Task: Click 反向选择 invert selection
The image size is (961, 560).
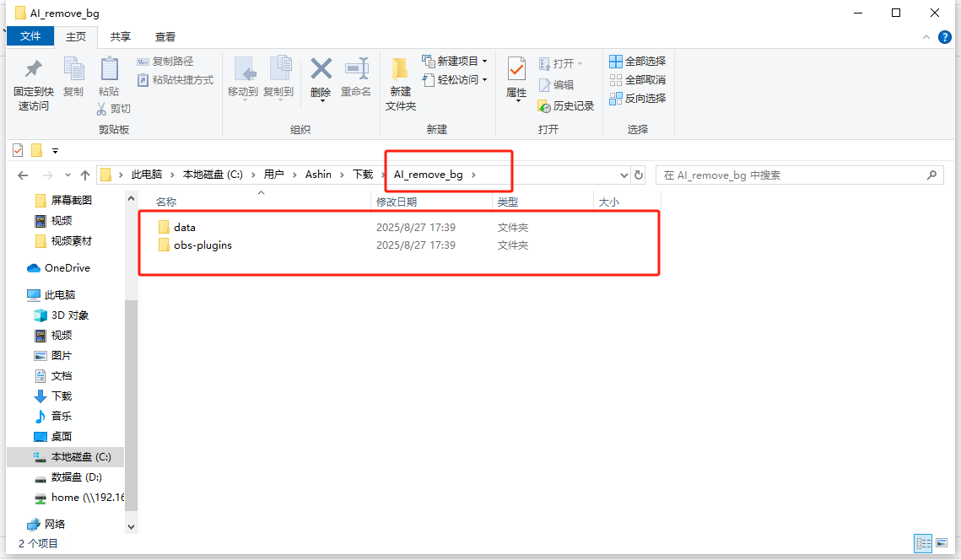Action: pyautogui.click(x=637, y=99)
